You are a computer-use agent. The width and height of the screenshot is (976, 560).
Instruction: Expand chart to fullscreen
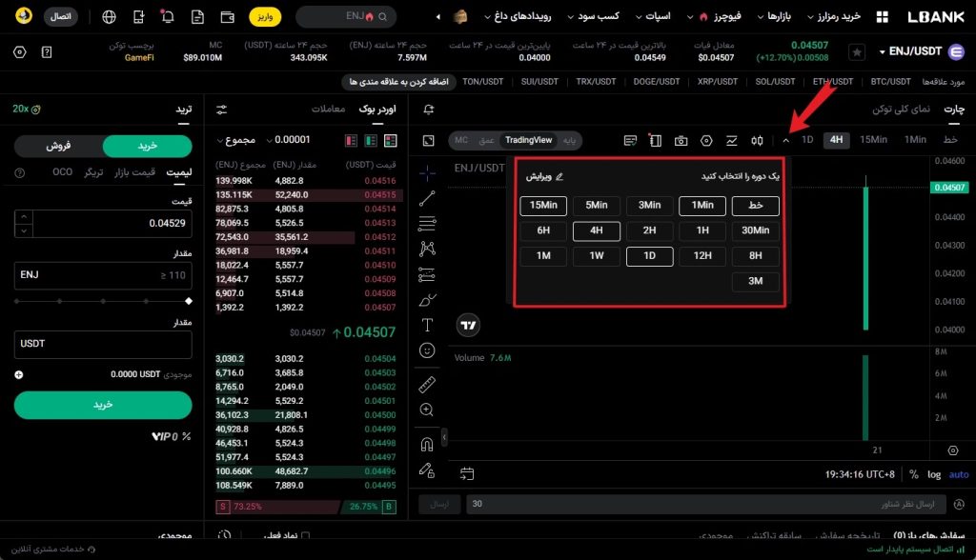click(428, 141)
